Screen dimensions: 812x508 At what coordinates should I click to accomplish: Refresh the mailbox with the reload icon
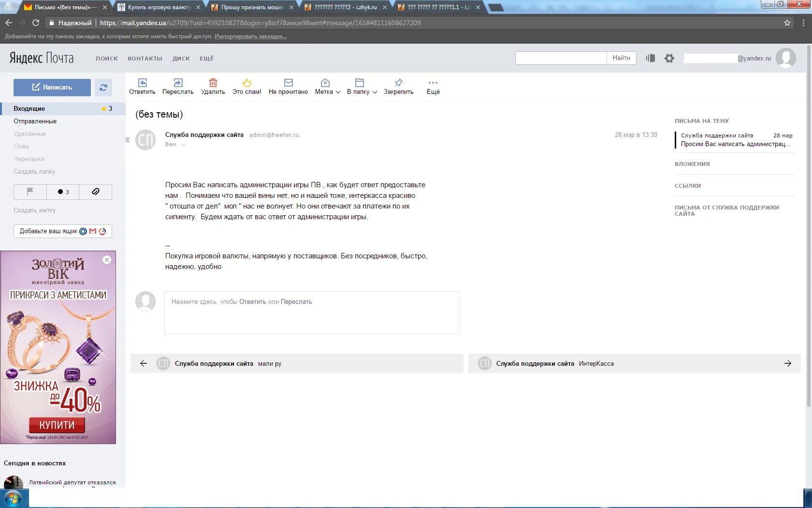[x=103, y=87]
